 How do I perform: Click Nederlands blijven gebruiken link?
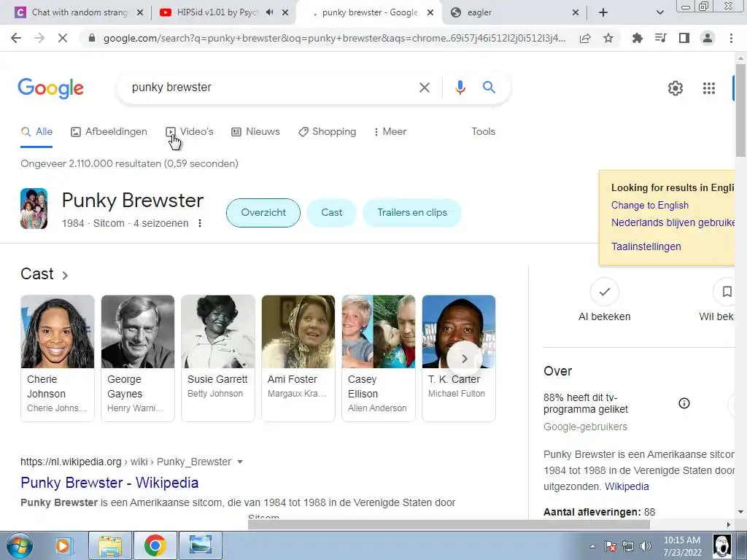coord(673,223)
